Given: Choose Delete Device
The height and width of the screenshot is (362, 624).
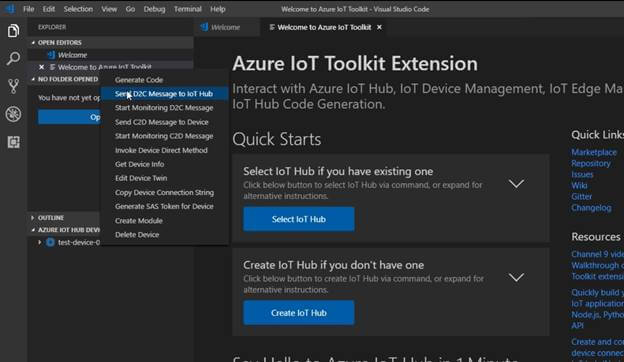Looking at the screenshot, I should pyautogui.click(x=164, y=235).
